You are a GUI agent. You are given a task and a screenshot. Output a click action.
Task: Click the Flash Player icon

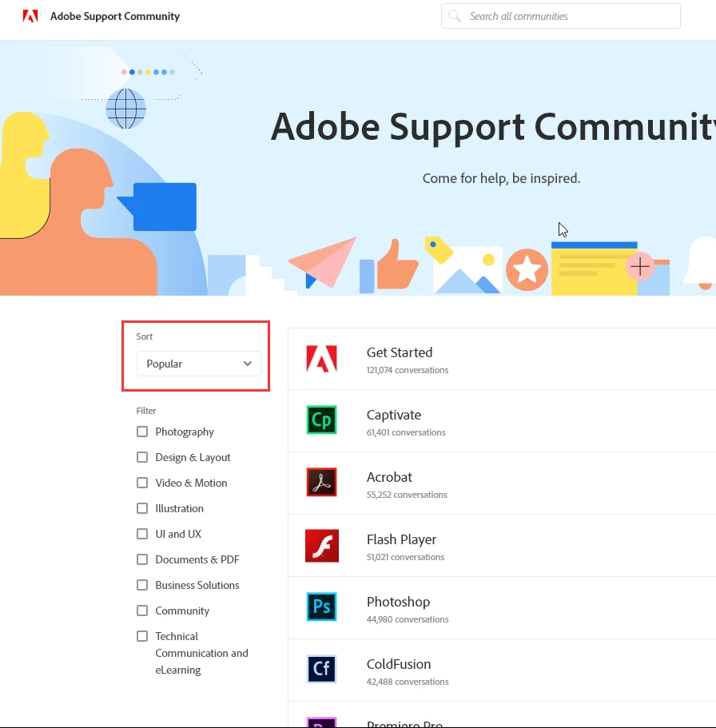[322, 546]
